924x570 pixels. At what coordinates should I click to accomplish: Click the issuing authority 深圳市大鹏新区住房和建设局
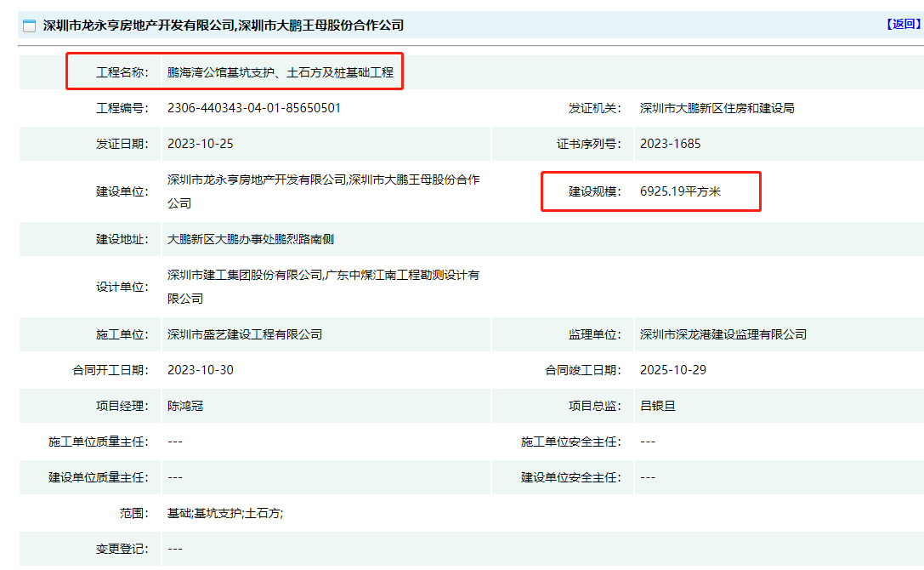coord(717,108)
